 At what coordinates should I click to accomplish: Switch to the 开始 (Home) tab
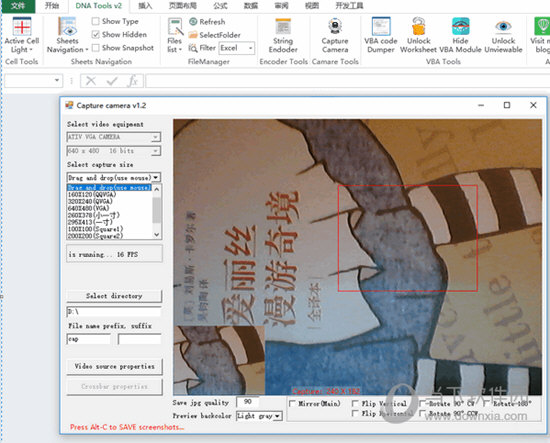pos(52,6)
